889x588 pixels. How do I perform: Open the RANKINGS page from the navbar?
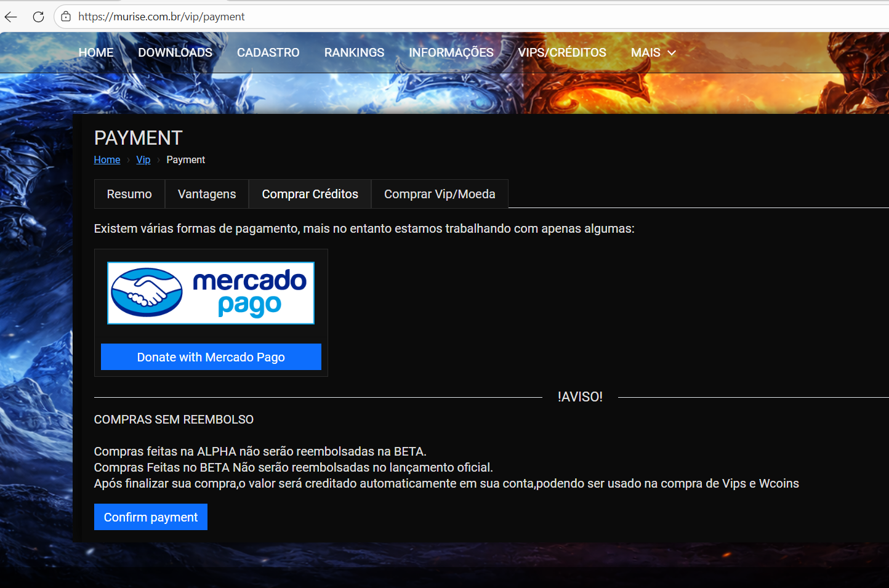(x=354, y=53)
